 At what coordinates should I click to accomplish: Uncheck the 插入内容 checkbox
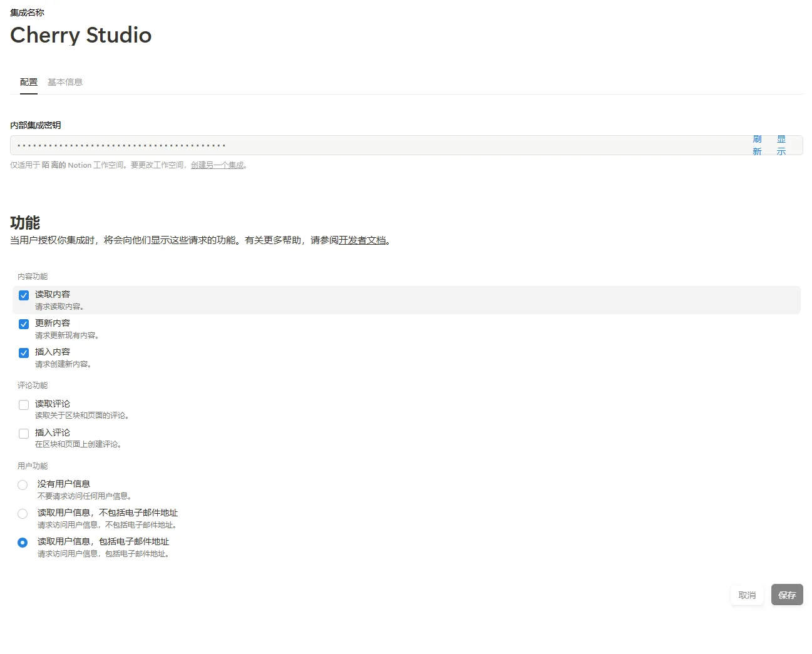pyautogui.click(x=24, y=353)
